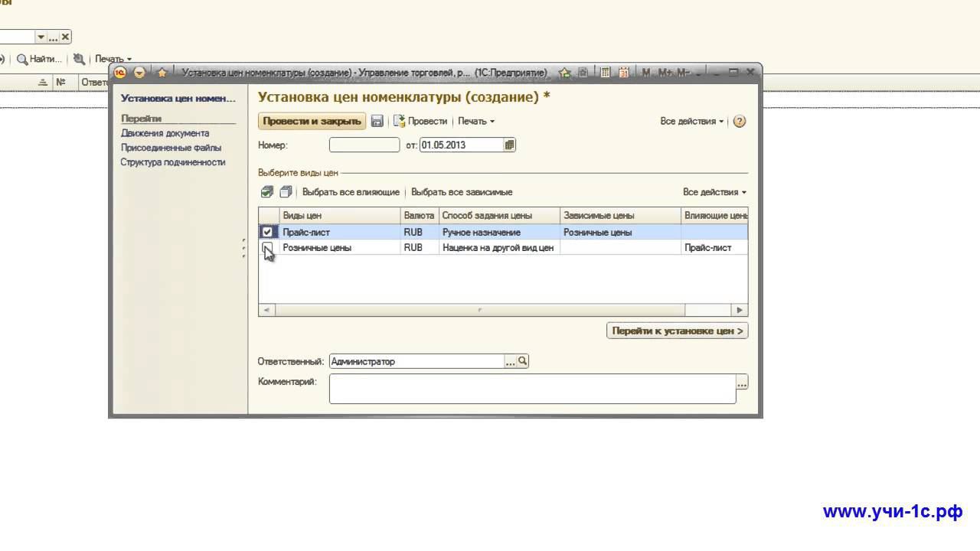
Task: Select the Прайс-лист cell
Action: coord(340,232)
